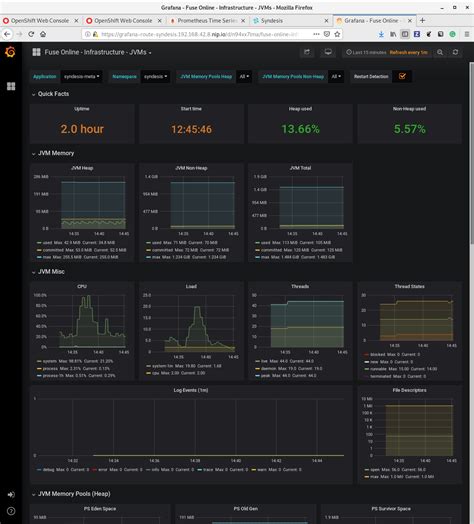474x524 pixels.
Task: Open the Dashboards grid icon in sidebar
Action: point(11,86)
